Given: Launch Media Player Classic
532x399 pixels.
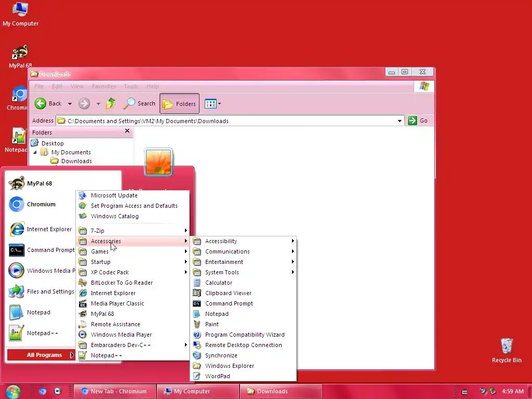Looking at the screenshot, I should pos(132,303).
